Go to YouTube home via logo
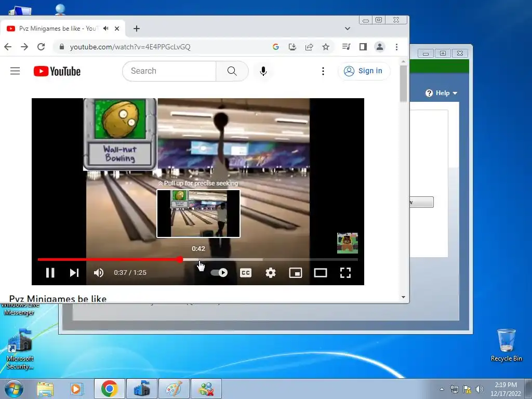532x399 pixels. point(57,71)
